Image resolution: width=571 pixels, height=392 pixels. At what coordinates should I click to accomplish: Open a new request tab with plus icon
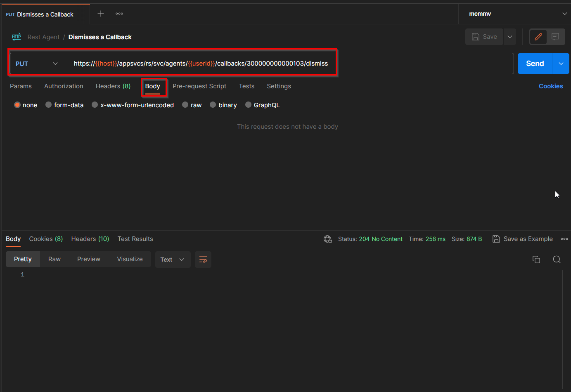(101, 14)
